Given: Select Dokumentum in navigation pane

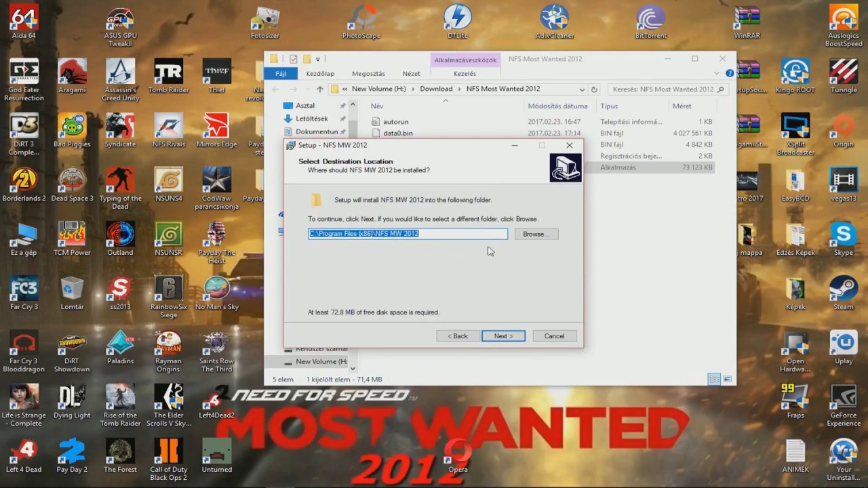Looking at the screenshot, I should pos(317,131).
